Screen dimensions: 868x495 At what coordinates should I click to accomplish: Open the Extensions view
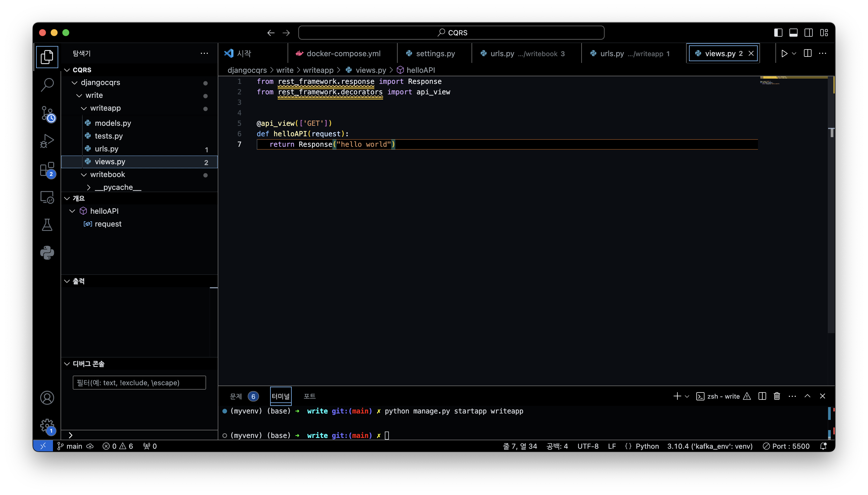(47, 169)
